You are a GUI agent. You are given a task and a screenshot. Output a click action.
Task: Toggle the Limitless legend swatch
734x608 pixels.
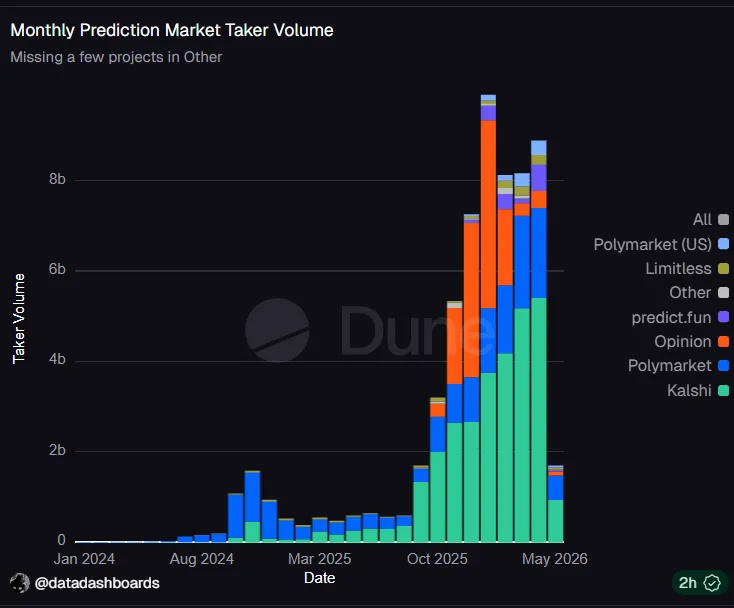(x=723, y=268)
